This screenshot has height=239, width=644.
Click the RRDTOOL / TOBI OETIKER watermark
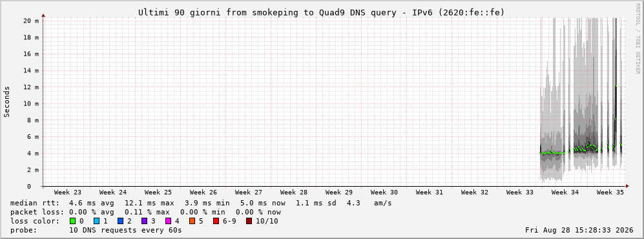[638, 38]
